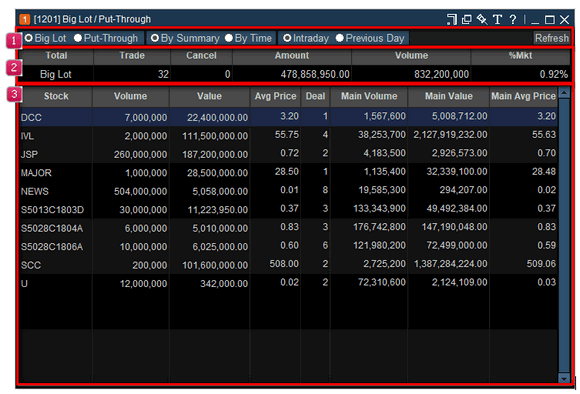The height and width of the screenshot is (394, 580).
Task: Click the 478,858,950.00 amount value
Action: [x=315, y=74]
